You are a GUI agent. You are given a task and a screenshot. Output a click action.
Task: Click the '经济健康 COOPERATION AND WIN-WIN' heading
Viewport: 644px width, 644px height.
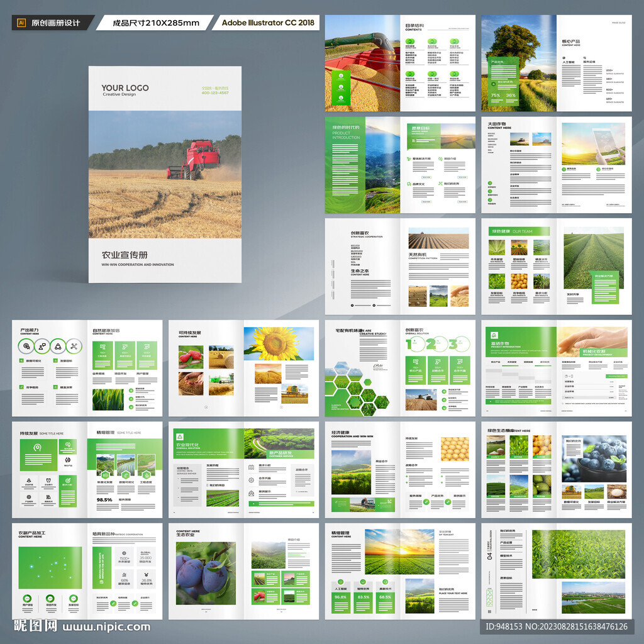(352, 434)
